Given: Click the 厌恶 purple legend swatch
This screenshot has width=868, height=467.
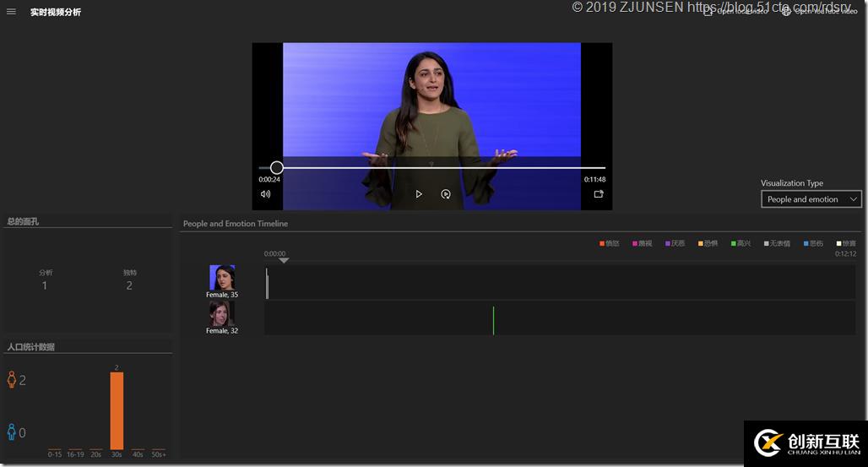Looking at the screenshot, I should click(x=668, y=244).
